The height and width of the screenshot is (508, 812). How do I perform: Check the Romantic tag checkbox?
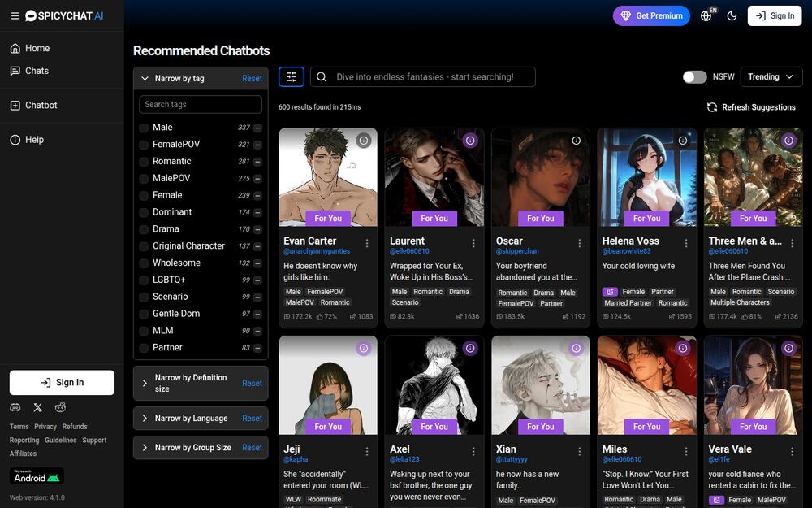click(144, 162)
